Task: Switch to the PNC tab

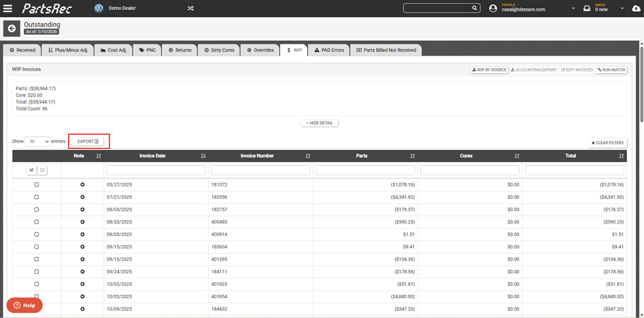Action: [x=147, y=50]
